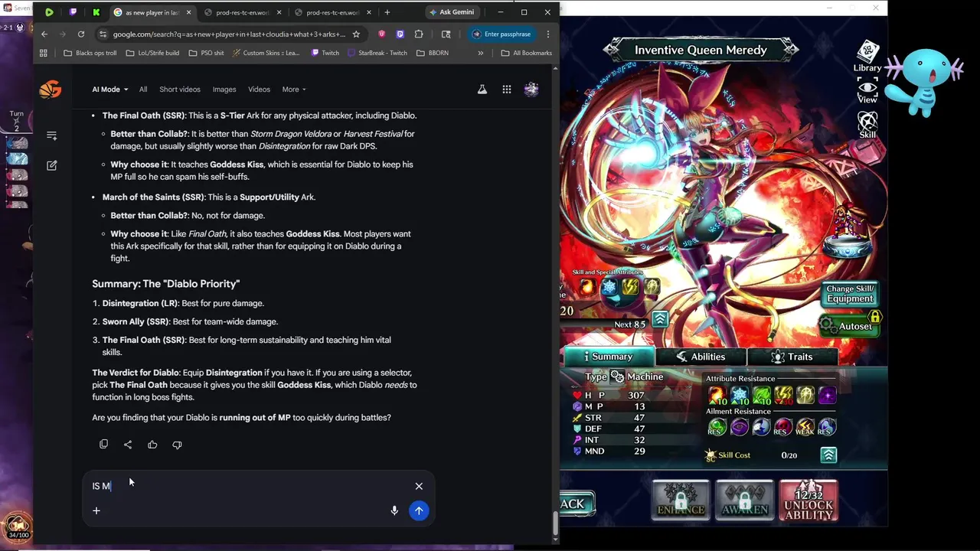
Task: Click the fire attribute resistance icon
Action: (x=717, y=396)
